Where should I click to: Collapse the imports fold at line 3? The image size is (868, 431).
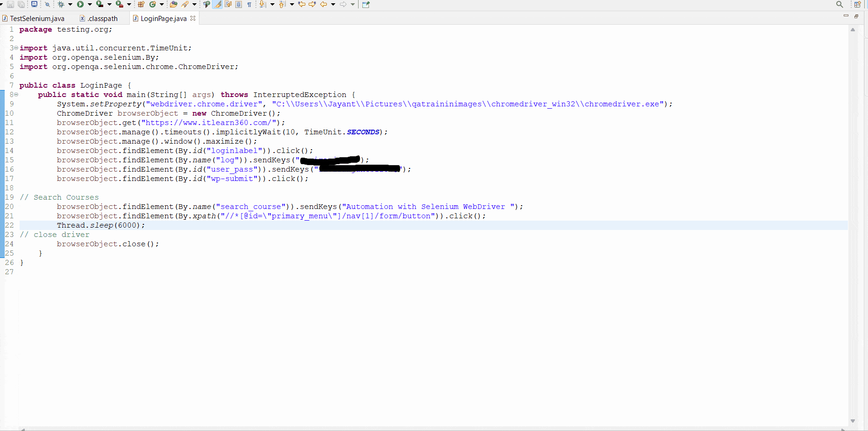(16, 48)
